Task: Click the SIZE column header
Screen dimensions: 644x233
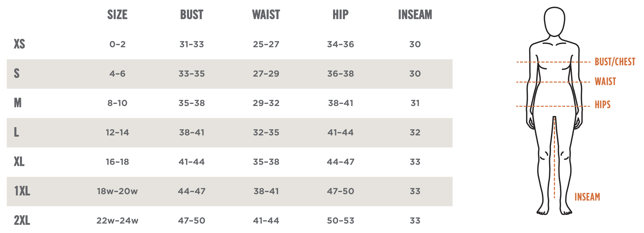Action: pos(117,15)
